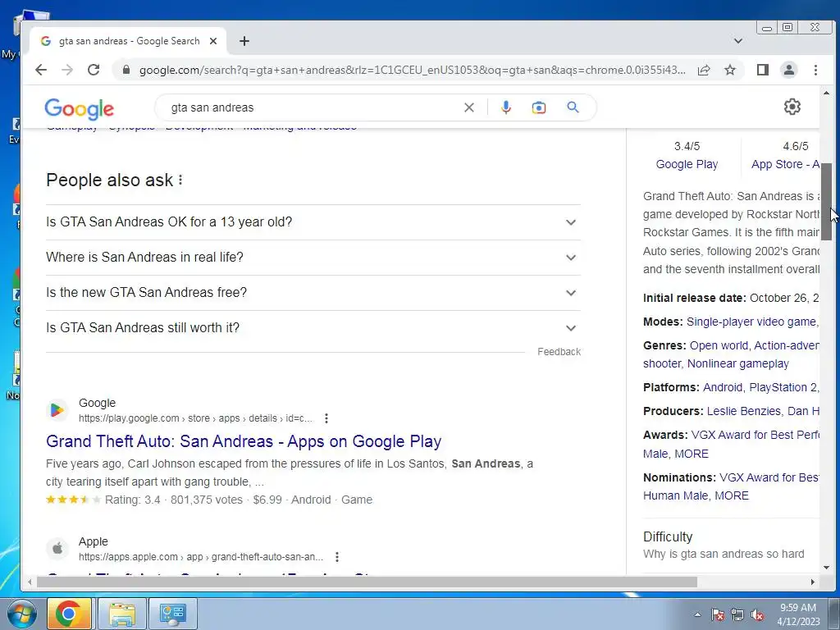Open the Google Play rating link
This screenshot has height=630, width=840.
(687, 164)
